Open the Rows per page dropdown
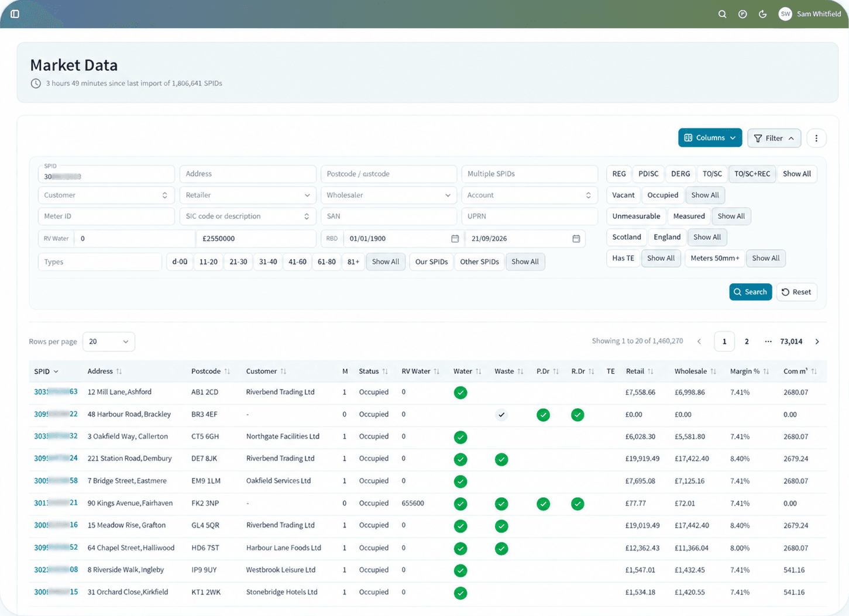The width and height of the screenshot is (849, 616). (109, 342)
